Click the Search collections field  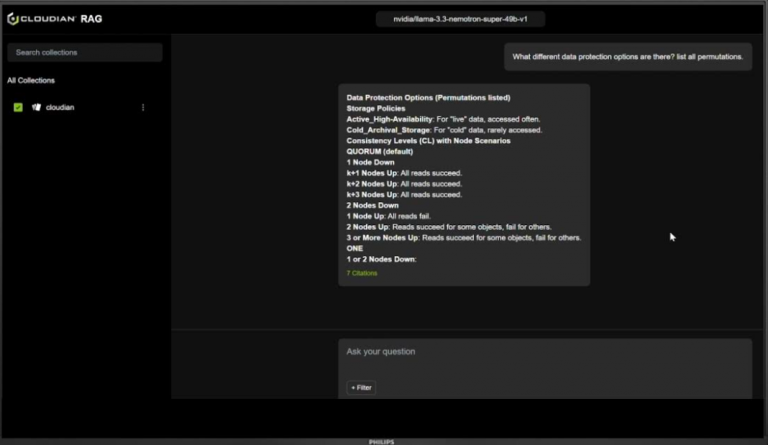coord(85,52)
